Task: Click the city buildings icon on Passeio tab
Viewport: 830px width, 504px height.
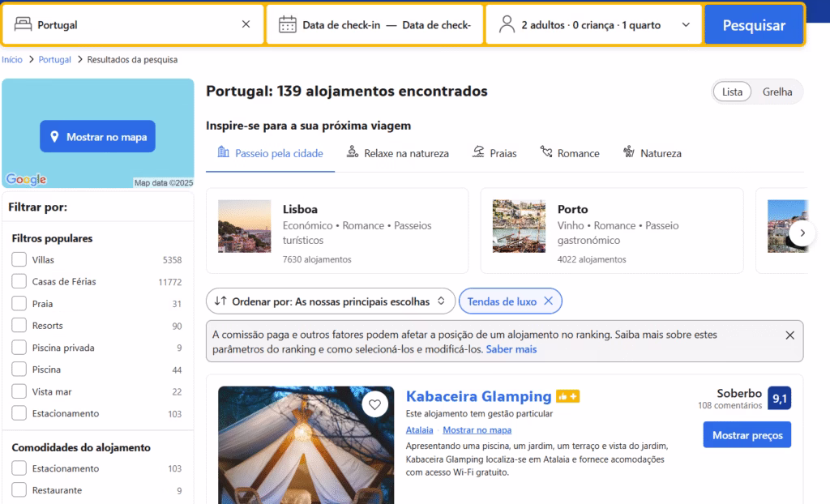Action: click(x=224, y=152)
